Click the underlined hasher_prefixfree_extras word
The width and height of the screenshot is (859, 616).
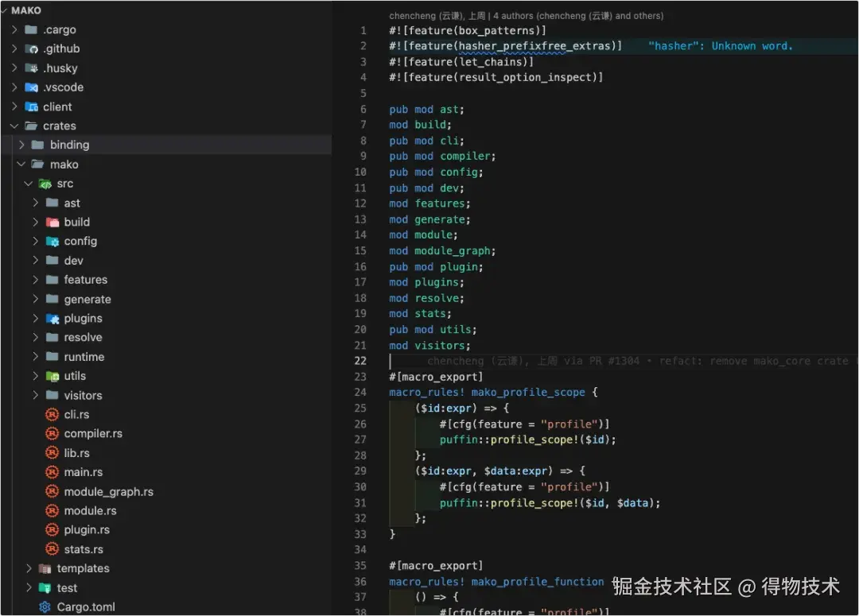534,46
